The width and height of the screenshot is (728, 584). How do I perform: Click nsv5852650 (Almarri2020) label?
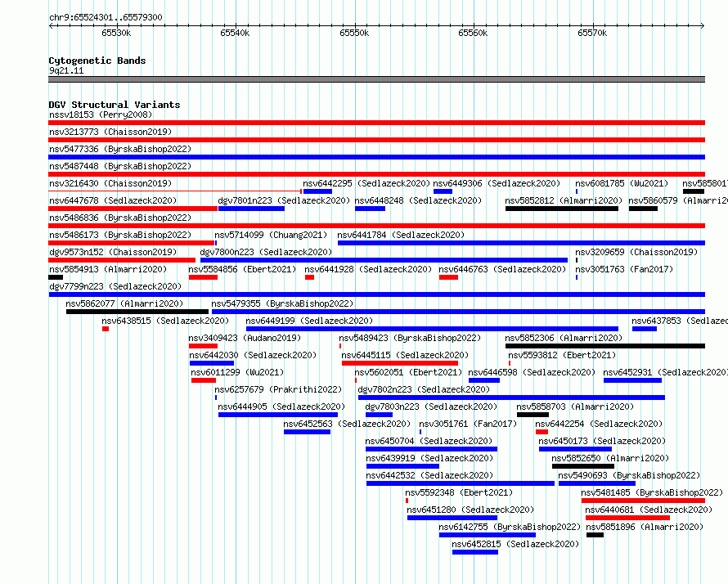(610, 458)
